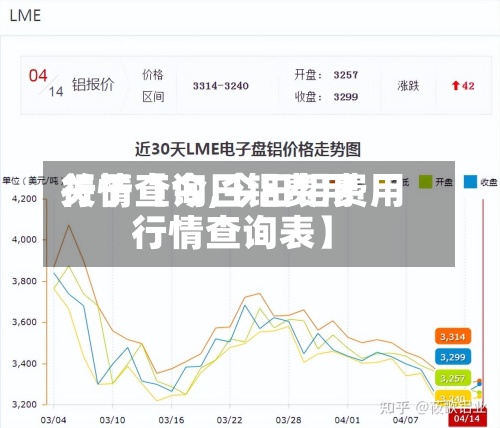500x428 pixels.
Task: Click the green 3,257 value badge
Action: click(x=453, y=378)
